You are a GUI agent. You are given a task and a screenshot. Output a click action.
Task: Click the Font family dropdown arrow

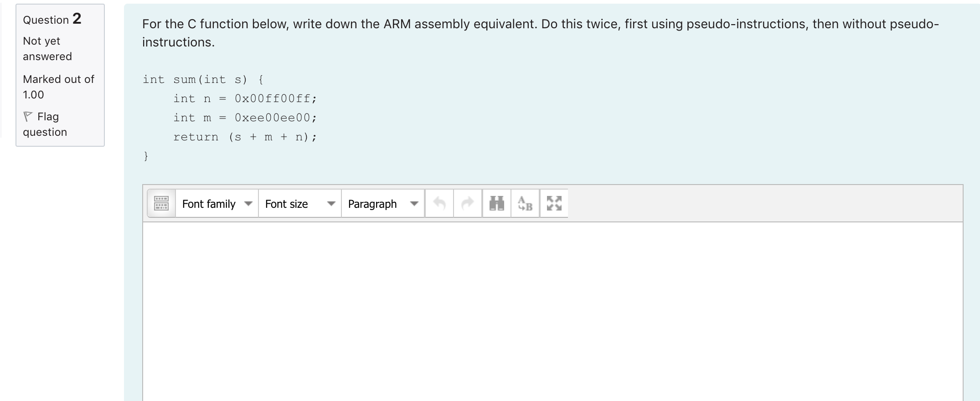pos(248,204)
